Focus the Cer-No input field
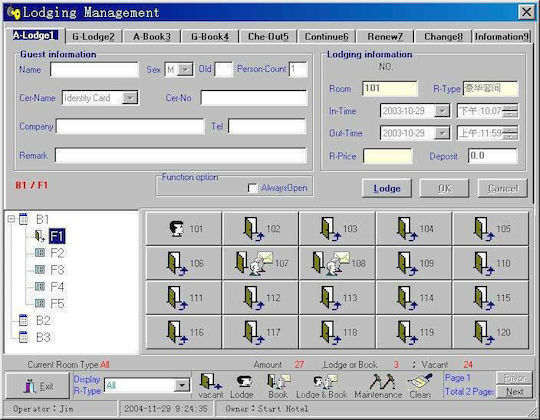This screenshot has width=540, height=420. pos(254,98)
